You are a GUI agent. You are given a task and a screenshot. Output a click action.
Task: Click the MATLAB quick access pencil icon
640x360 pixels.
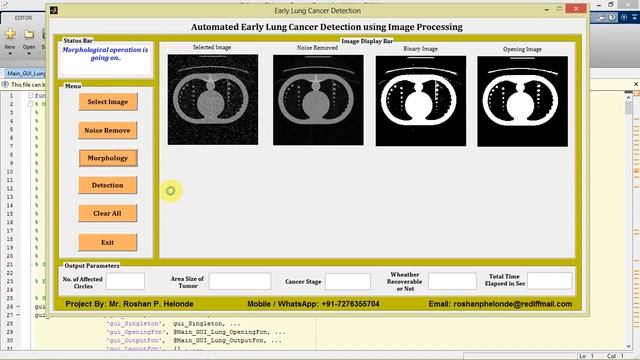pyautogui.click(x=4, y=4)
